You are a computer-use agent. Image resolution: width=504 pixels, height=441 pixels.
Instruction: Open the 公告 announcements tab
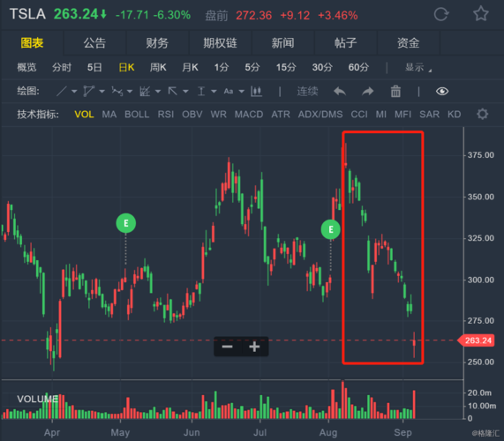tap(94, 42)
